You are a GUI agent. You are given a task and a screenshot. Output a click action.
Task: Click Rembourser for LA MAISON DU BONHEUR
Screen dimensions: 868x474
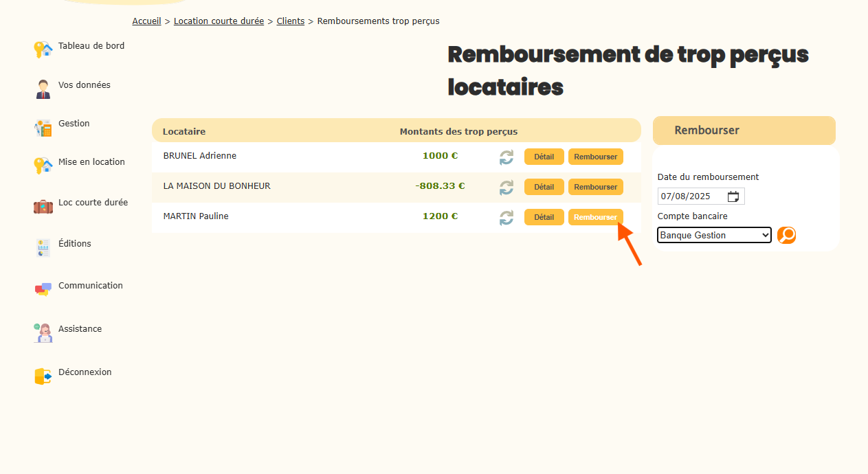tap(596, 187)
